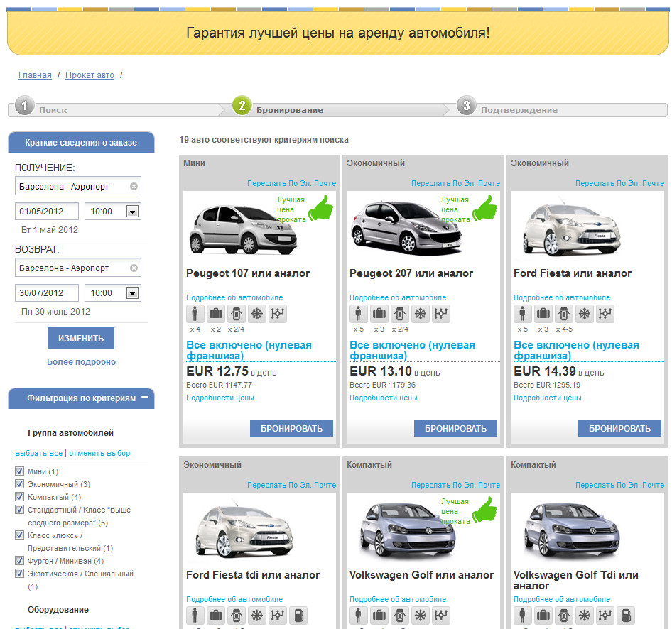This screenshot has height=629, width=672.
Task: Click air conditioning icon on Peugeot 107 card
Action: pyautogui.click(x=256, y=314)
